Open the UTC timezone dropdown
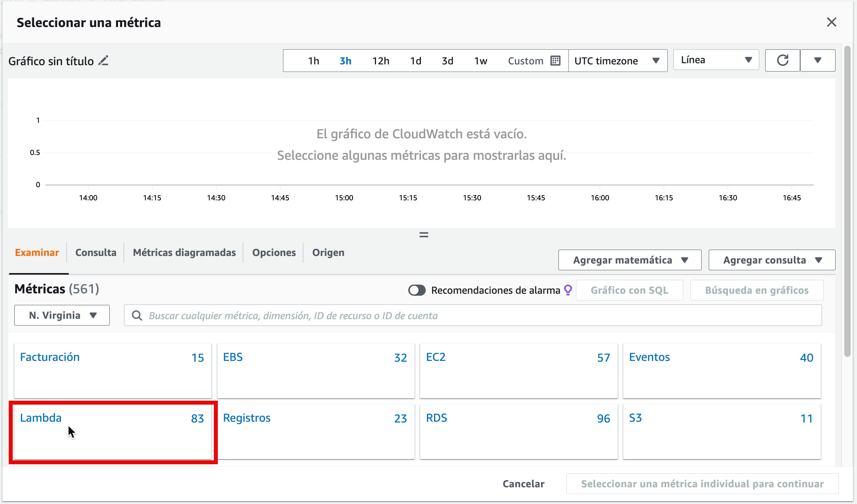 (618, 61)
